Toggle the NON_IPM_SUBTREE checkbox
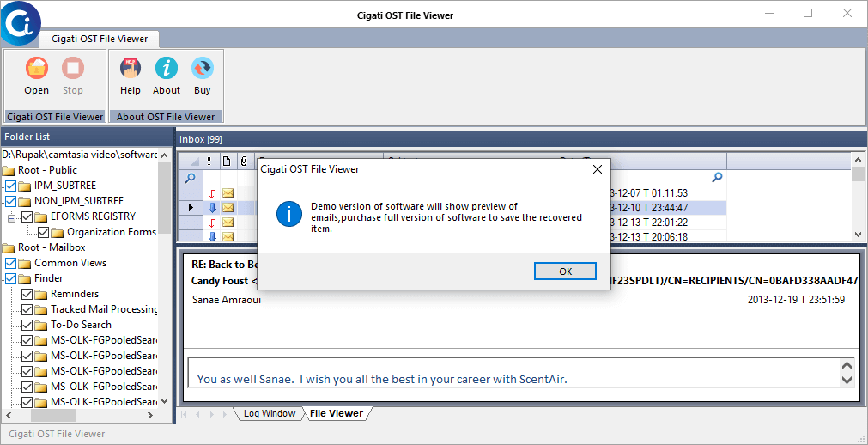This screenshot has width=868, height=445. pos(10,201)
